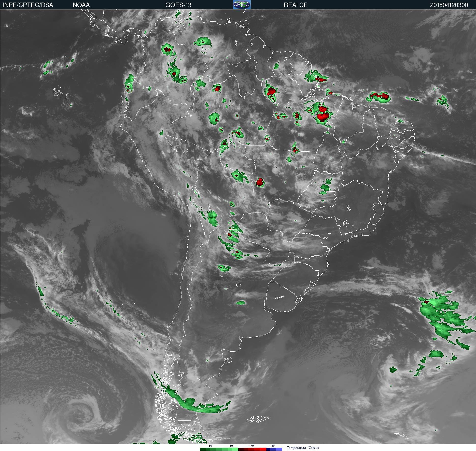Click the -80 legend value
The width and height of the screenshot is (476, 451).
coord(272,446)
